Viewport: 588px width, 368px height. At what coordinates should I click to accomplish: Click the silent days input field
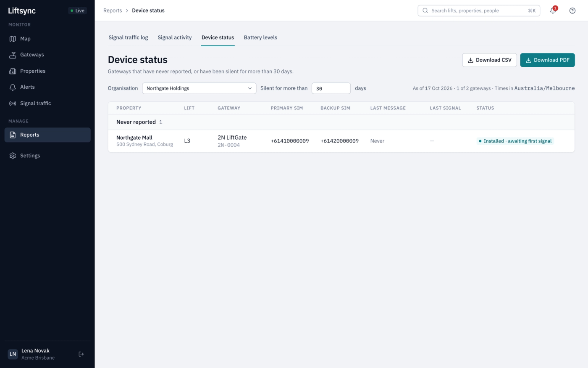coord(331,88)
